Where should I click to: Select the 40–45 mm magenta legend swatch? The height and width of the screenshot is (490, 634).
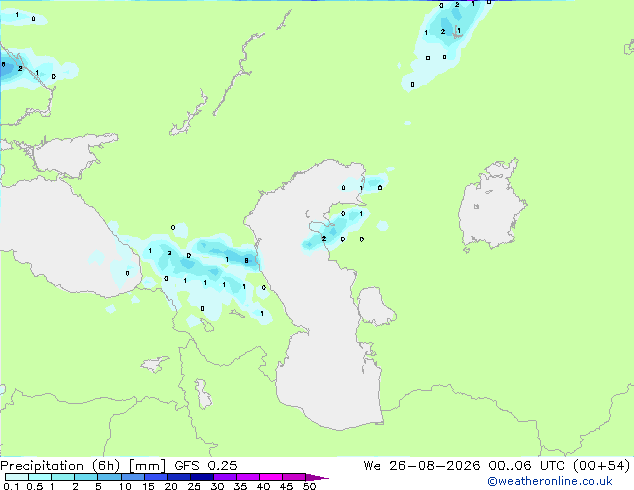271,477
